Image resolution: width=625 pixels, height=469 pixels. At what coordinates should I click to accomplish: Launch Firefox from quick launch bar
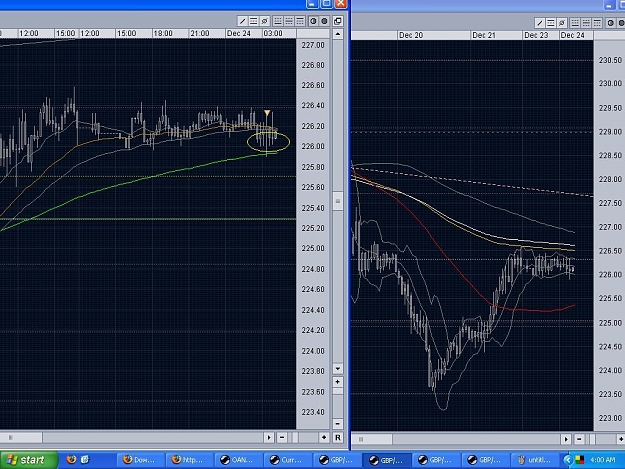point(71,459)
